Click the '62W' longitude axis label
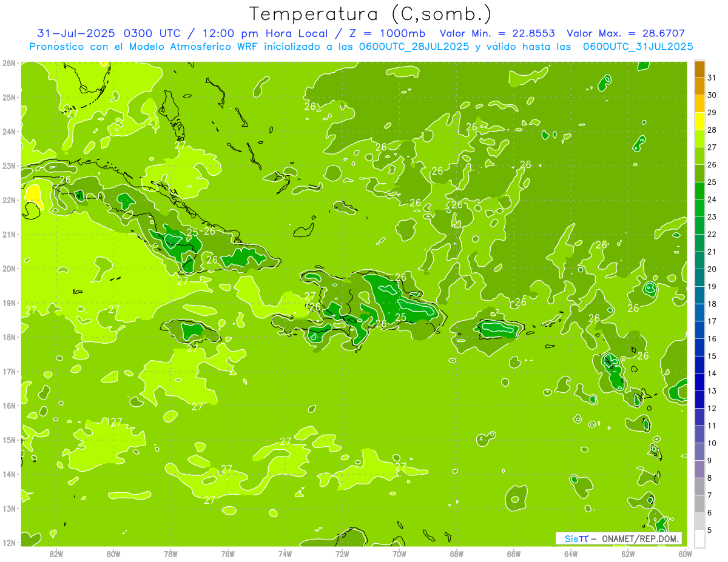Viewport: 728px width, 562px height. tap(628, 554)
